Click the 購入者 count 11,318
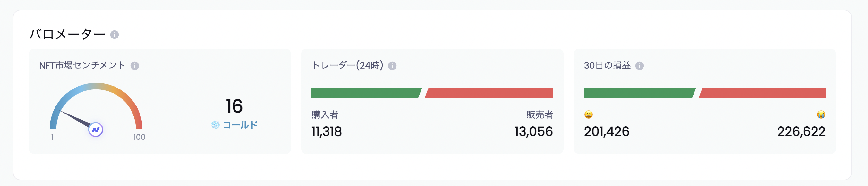The image size is (868, 186). (x=327, y=132)
